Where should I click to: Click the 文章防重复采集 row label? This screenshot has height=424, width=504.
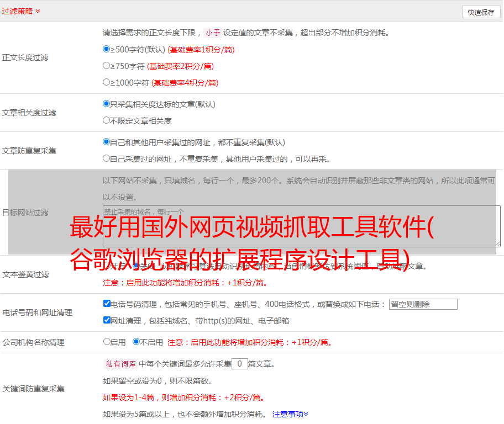[29, 151]
